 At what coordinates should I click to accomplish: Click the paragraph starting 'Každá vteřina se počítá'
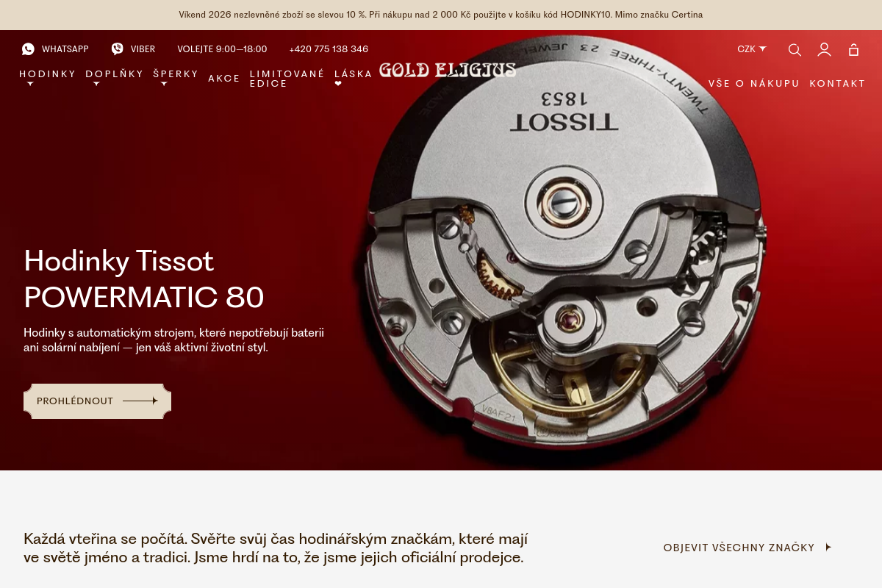click(x=276, y=548)
